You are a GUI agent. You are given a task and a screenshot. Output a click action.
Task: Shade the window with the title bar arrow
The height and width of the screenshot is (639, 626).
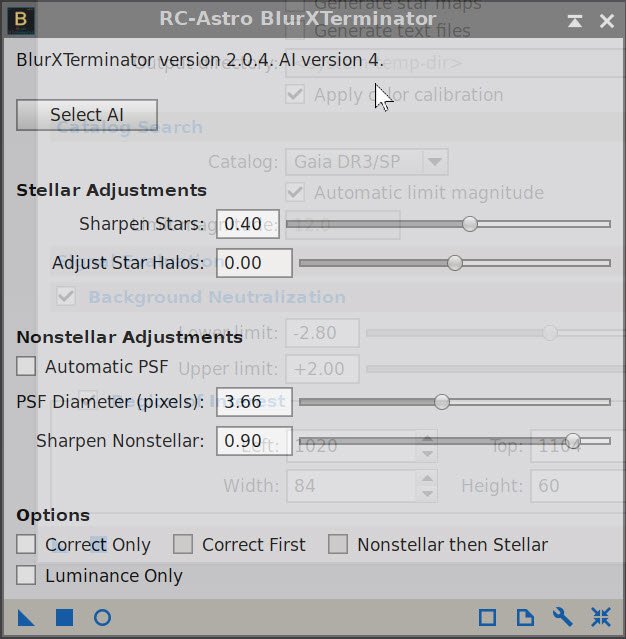coord(575,21)
